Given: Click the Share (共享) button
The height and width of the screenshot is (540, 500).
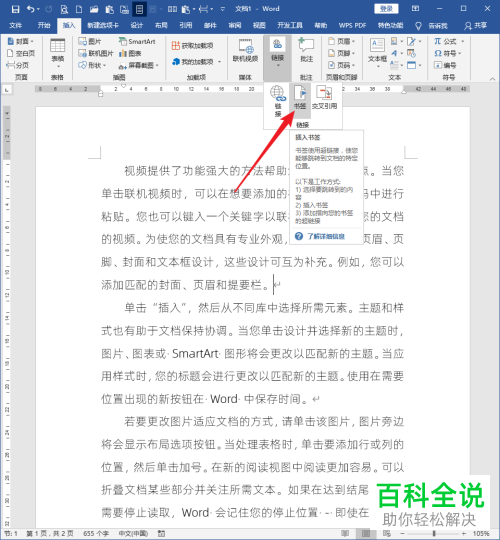Looking at the screenshot, I should pos(476,25).
